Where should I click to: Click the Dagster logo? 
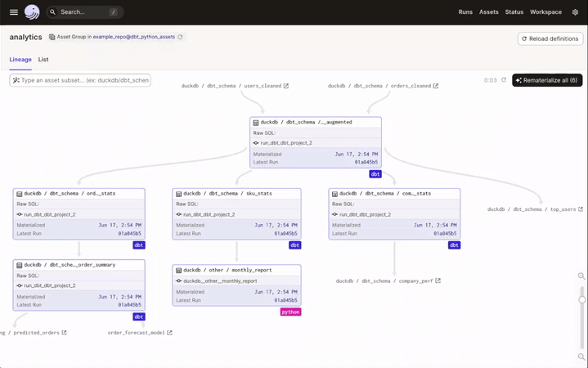[x=32, y=12]
